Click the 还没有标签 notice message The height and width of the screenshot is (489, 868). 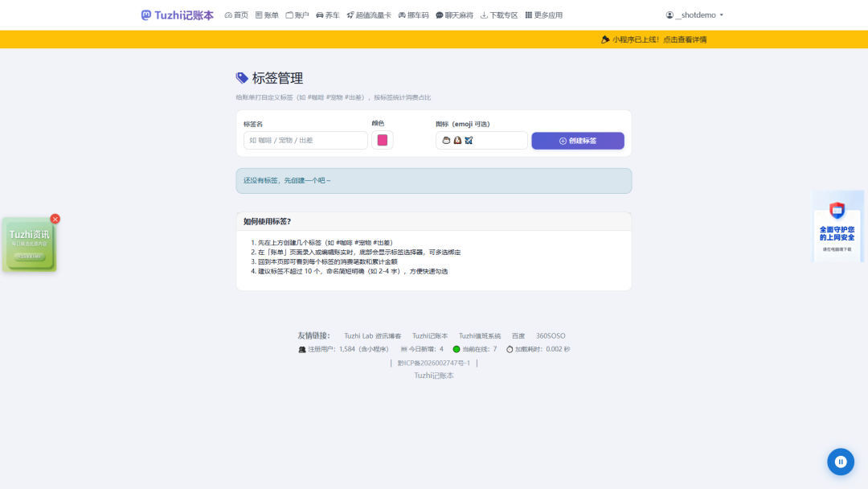pyautogui.click(x=434, y=180)
